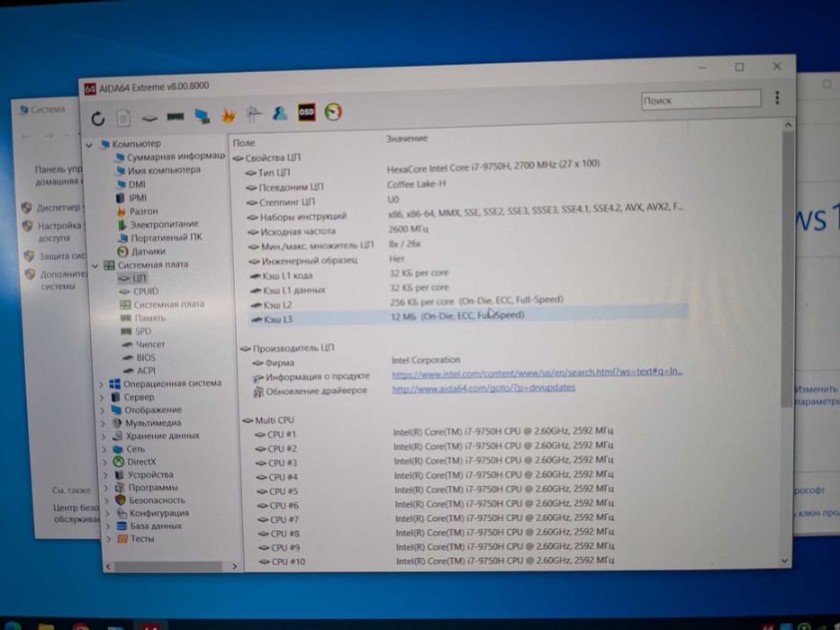The height and width of the screenshot is (630, 840).
Task: Expand the Хранение данных node
Action: [104, 436]
